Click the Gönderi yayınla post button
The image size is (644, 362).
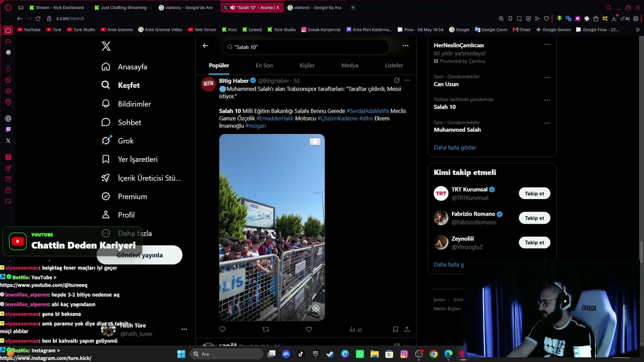click(139, 255)
